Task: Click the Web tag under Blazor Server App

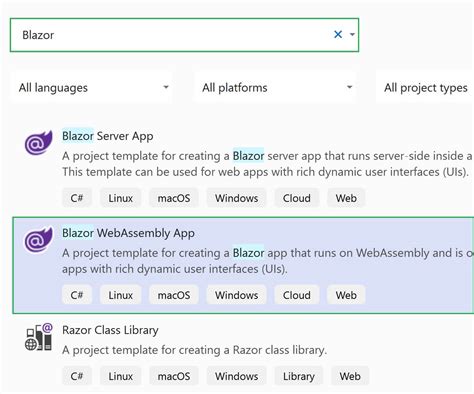Action: [x=346, y=198]
